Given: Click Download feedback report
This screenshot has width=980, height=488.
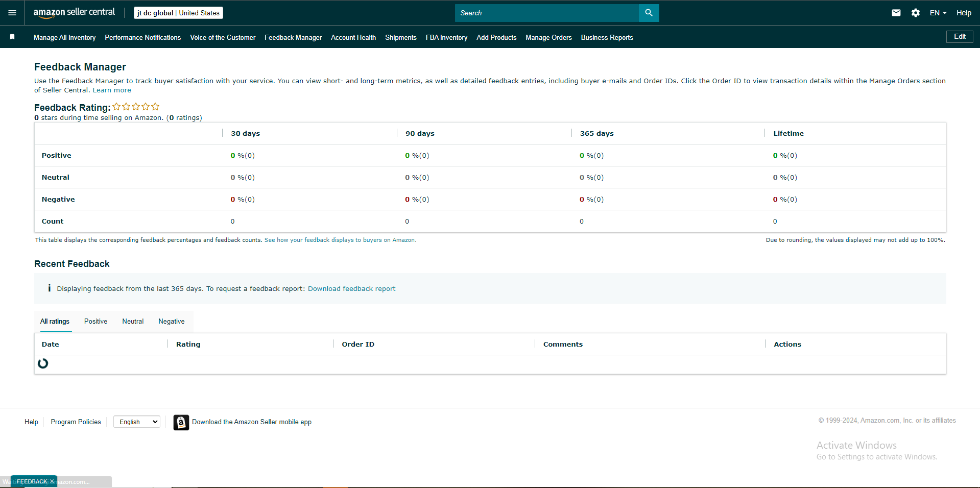Looking at the screenshot, I should pos(351,288).
